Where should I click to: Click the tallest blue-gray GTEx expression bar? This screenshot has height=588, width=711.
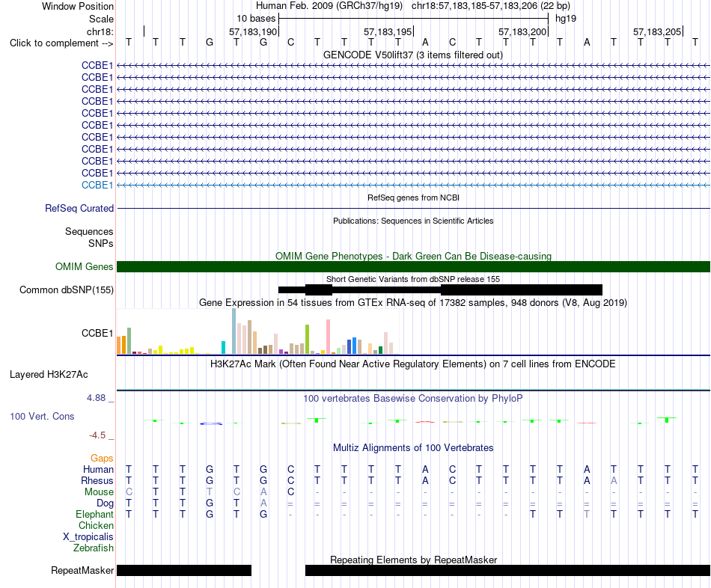tap(234, 331)
